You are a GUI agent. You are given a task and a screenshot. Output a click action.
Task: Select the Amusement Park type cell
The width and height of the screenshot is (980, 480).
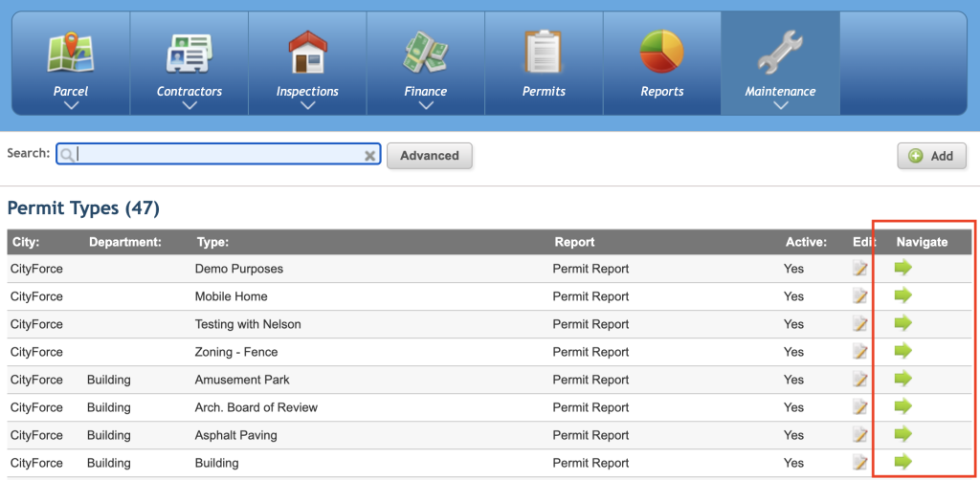(x=242, y=380)
